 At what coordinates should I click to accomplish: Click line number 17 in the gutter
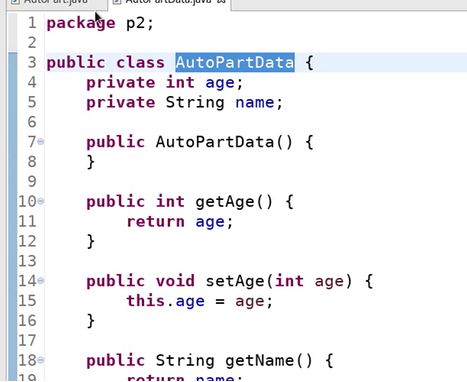[27, 340]
